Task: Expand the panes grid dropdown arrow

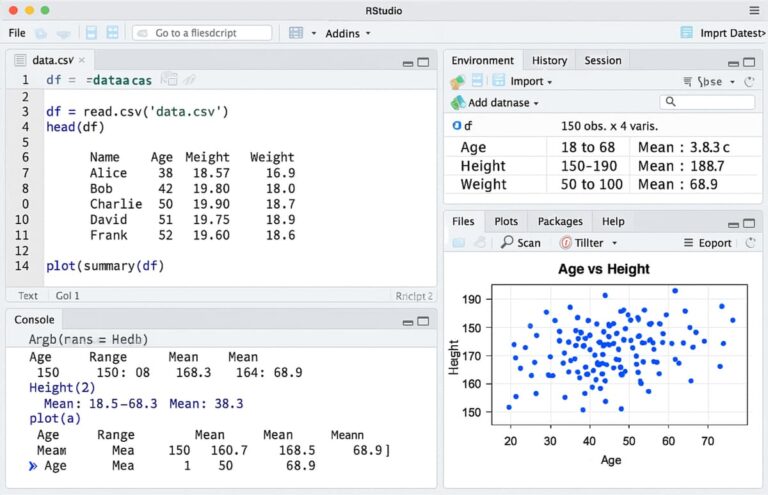Action: [x=314, y=33]
